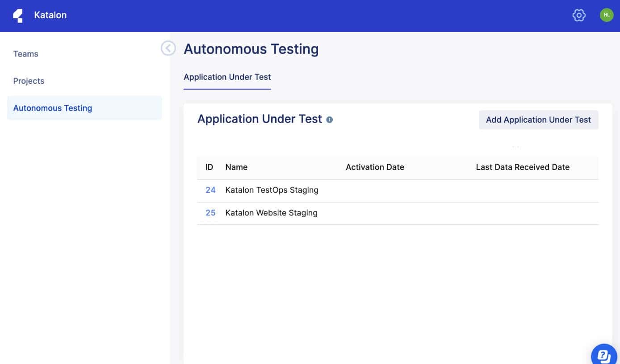Click the Autonomous Testing page title
The height and width of the screenshot is (364, 620).
251,49
